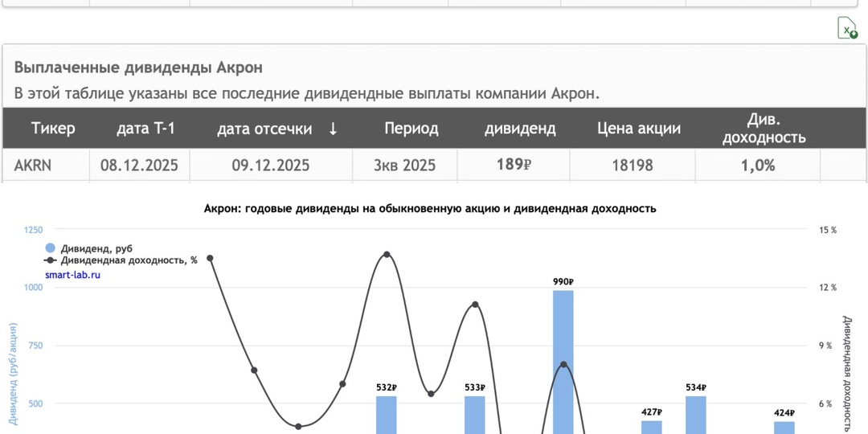Select the 'Выплаченные дивиденды Акрон' heading
Viewport: 868px width, 434px height.
click(138, 68)
